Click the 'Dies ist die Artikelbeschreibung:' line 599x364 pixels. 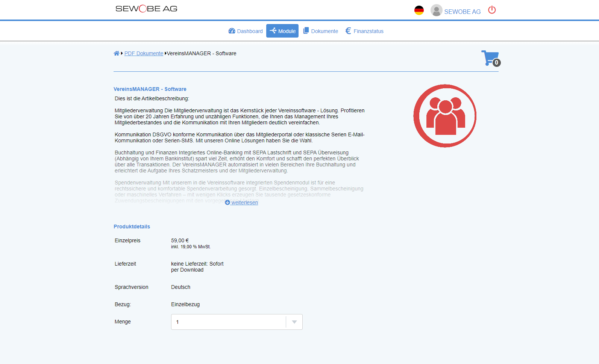(x=152, y=98)
